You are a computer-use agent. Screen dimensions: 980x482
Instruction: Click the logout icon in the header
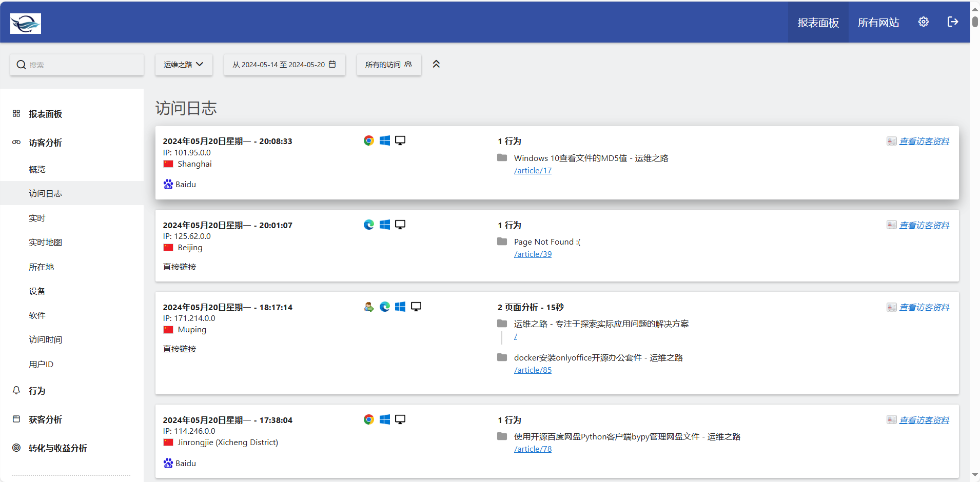953,22
